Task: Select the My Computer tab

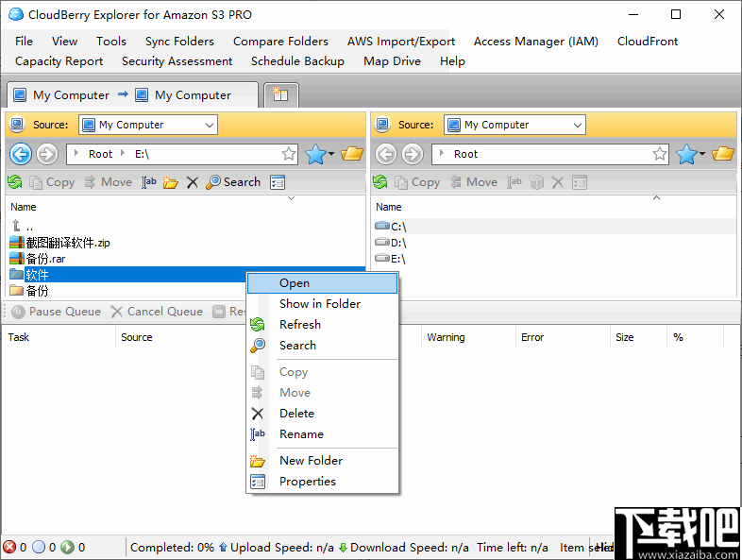Action: 132,95
